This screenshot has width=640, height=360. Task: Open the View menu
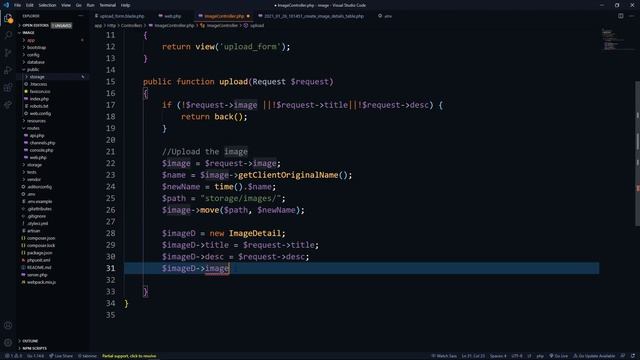coord(66,5)
